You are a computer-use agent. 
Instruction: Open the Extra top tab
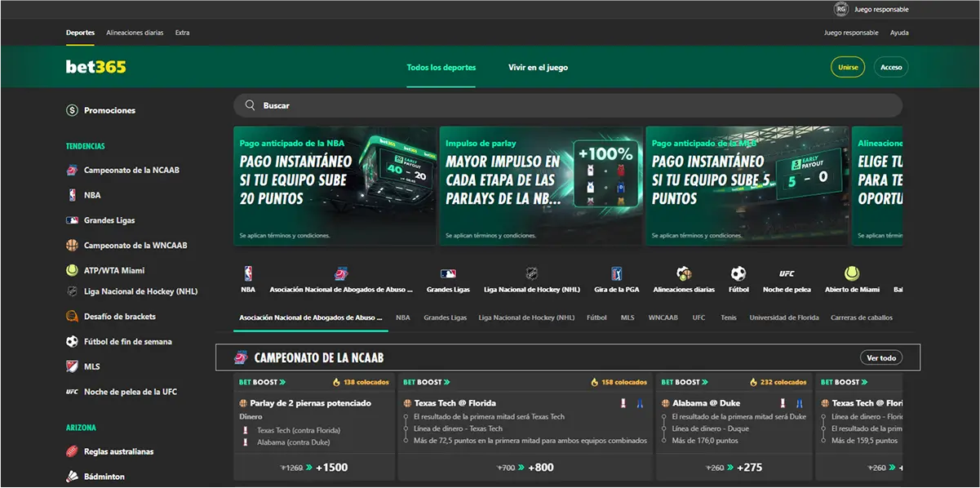tap(182, 33)
